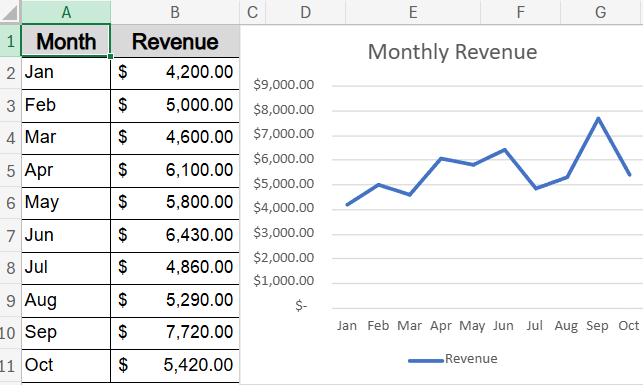Click the $9,000.00 axis label
Image resolution: width=643 pixels, height=385 pixels.
click(283, 84)
